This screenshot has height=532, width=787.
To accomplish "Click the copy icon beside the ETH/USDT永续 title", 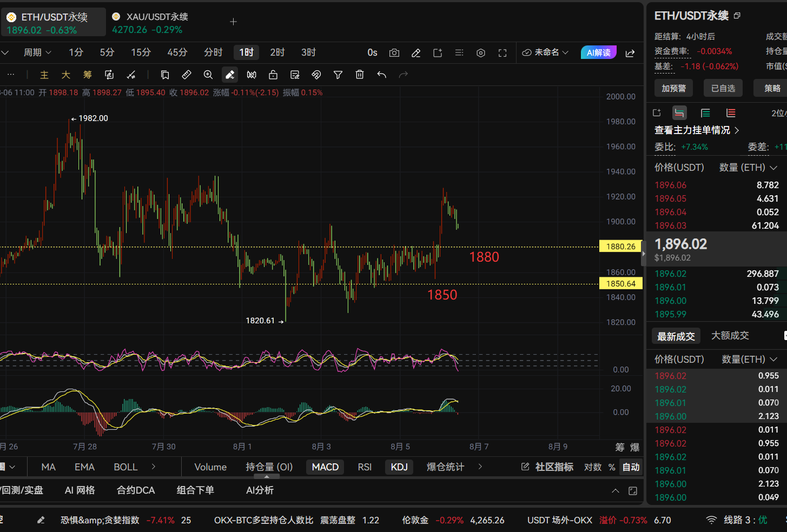I will coord(737,16).
